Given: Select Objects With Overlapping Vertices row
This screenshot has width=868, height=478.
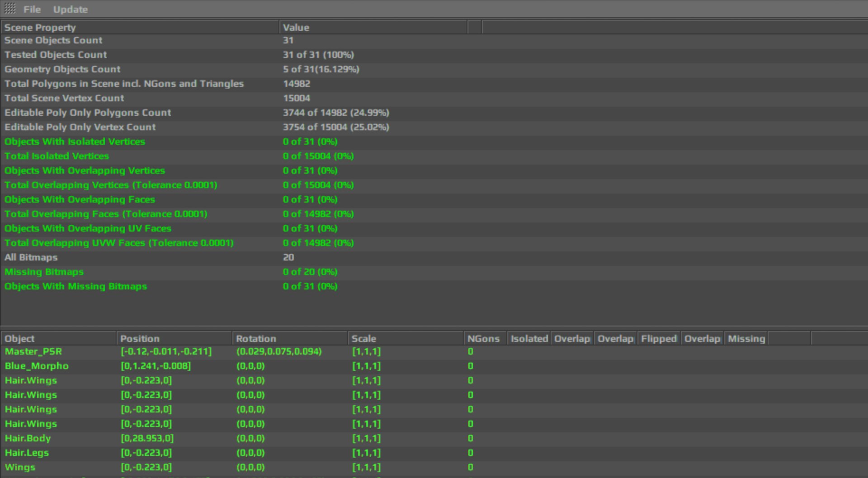Looking at the screenshot, I should (x=434, y=171).
